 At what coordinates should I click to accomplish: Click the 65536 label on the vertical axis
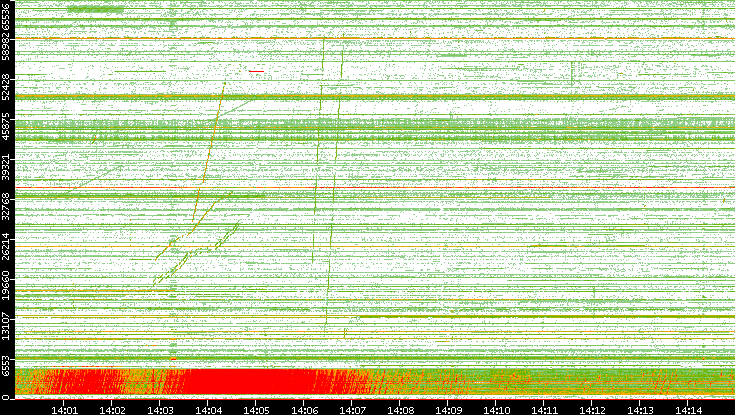(x=7, y=18)
